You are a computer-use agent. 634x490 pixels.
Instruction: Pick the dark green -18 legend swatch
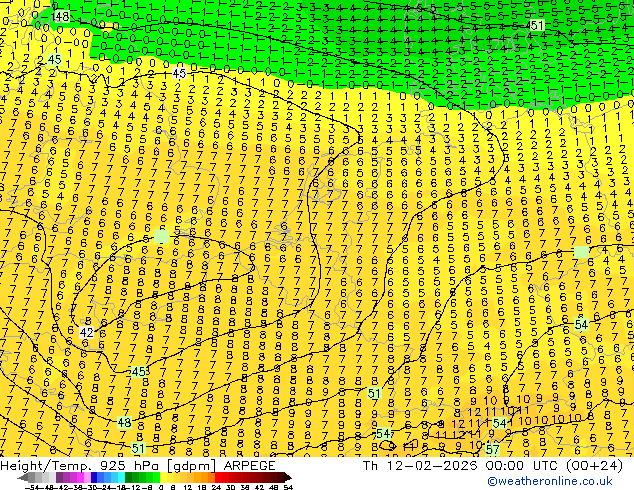[129, 477]
